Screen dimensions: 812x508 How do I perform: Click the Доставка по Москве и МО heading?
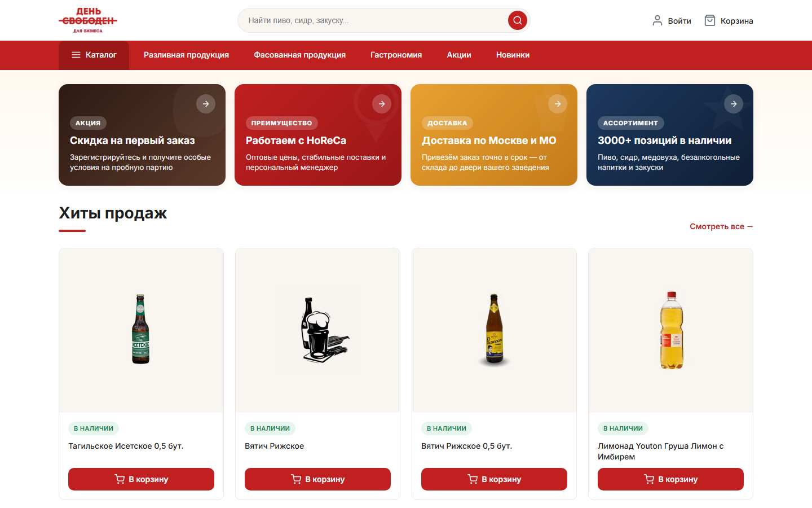click(x=489, y=141)
